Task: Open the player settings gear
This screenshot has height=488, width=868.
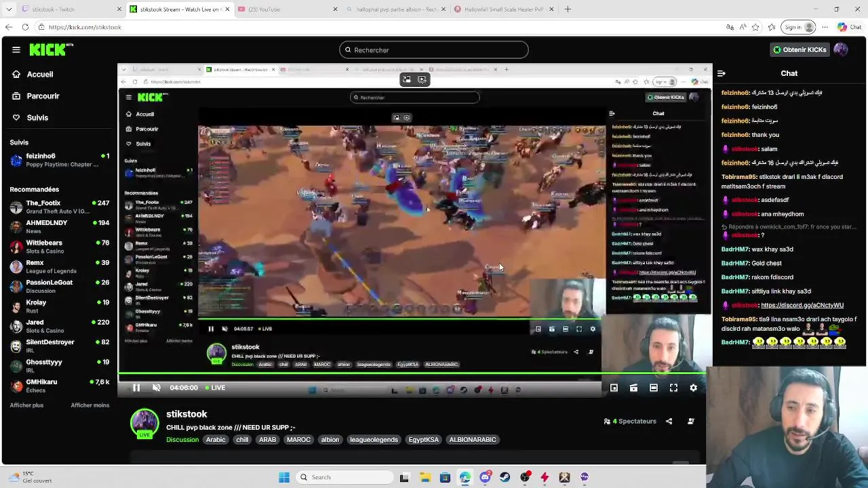Action: point(693,388)
